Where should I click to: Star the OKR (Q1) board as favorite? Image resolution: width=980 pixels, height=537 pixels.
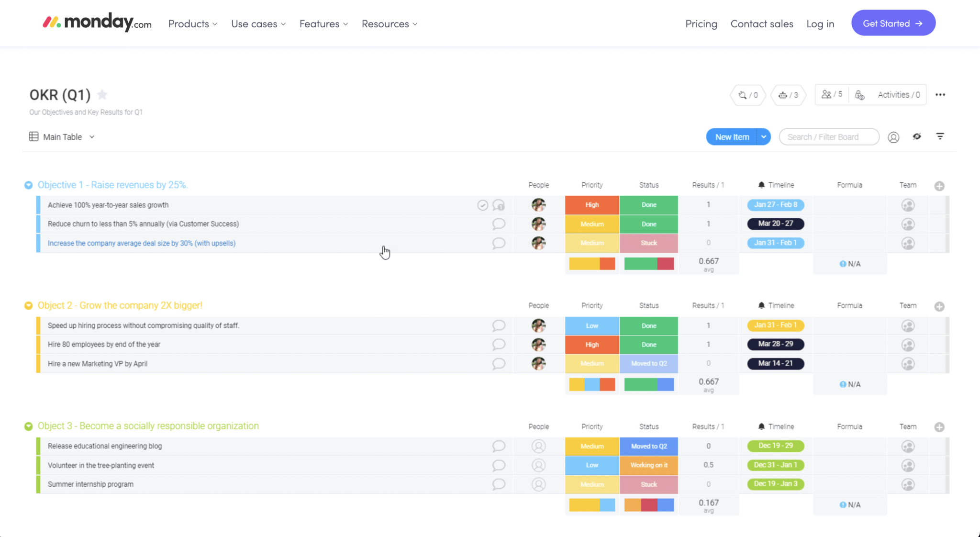[x=102, y=95]
